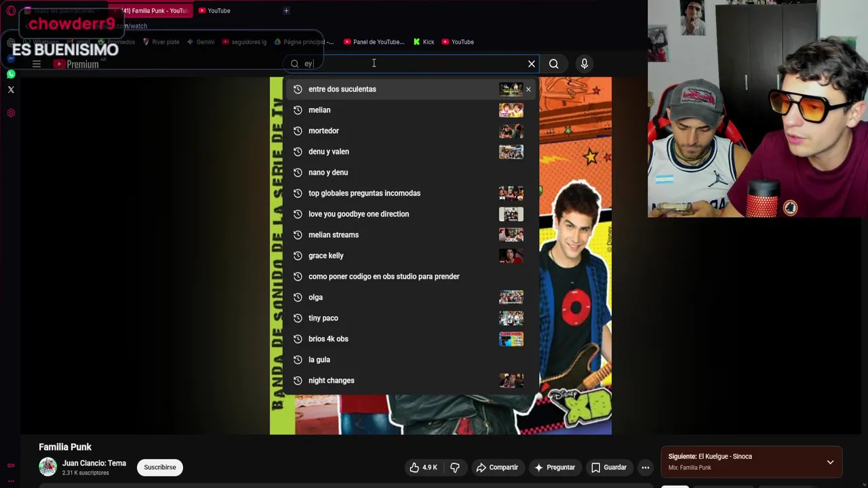The width and height of the screenshot is (868, 488).
Task: Focus the YouTube search input field
Action: point(410,64)
